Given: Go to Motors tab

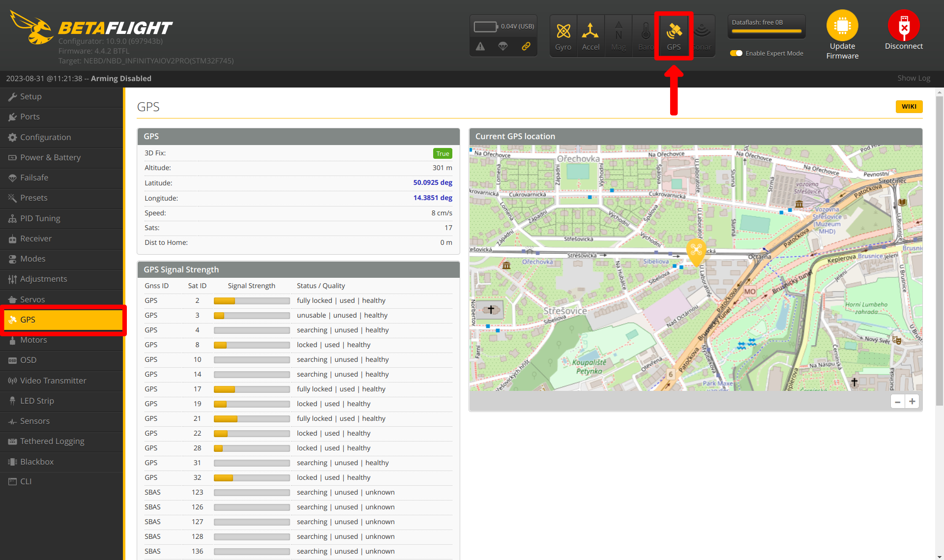Looking at the screenshot, I should tap(61, 340).
